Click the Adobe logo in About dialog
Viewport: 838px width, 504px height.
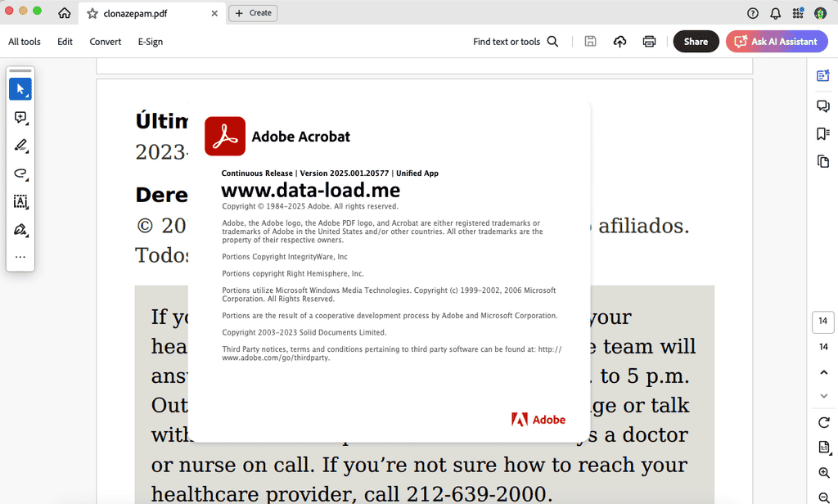[x=538, y=420]
